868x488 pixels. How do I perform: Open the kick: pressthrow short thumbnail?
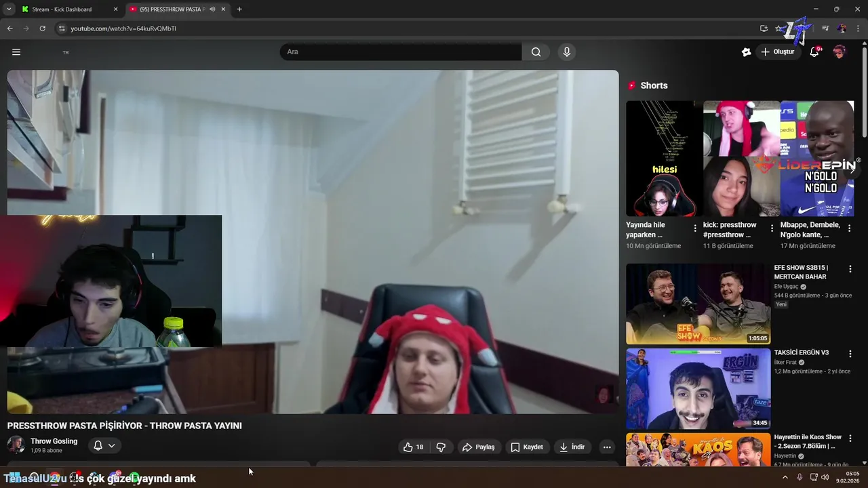click(x=741, y=159)
